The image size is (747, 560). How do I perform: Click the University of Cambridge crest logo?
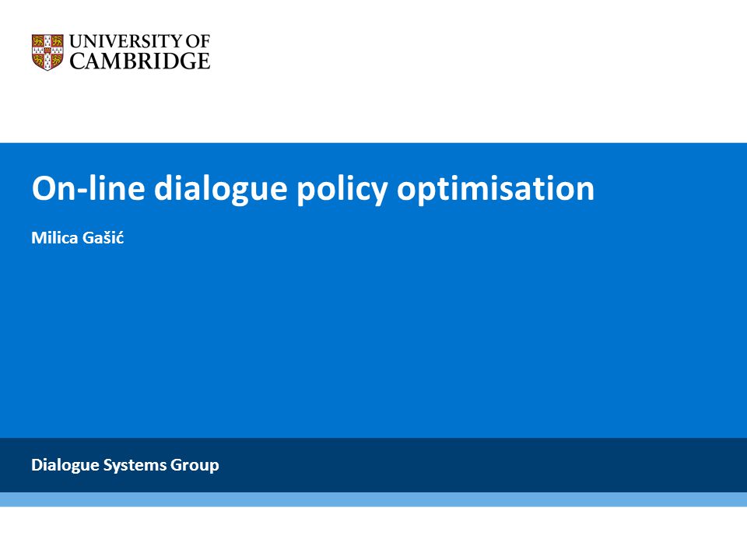pyautogui.click(x=47, y=52)
